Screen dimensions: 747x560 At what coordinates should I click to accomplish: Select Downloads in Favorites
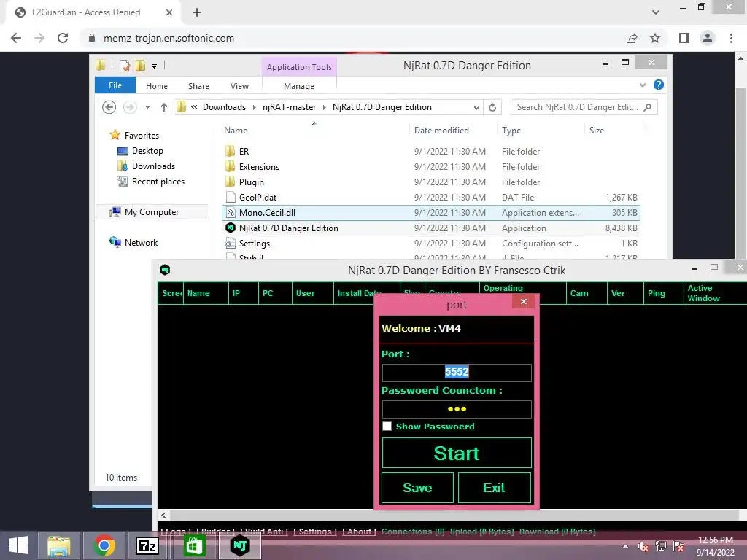coord(153,166)
